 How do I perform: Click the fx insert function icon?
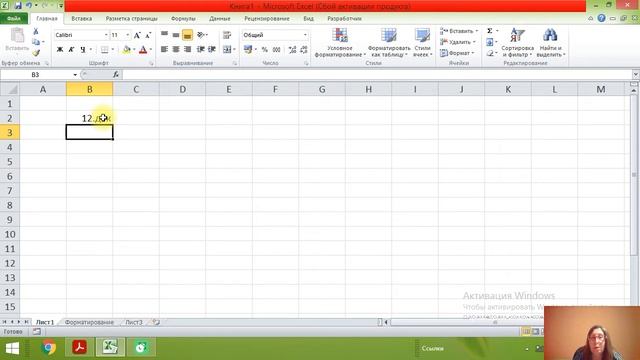click(x=116, y=75)
